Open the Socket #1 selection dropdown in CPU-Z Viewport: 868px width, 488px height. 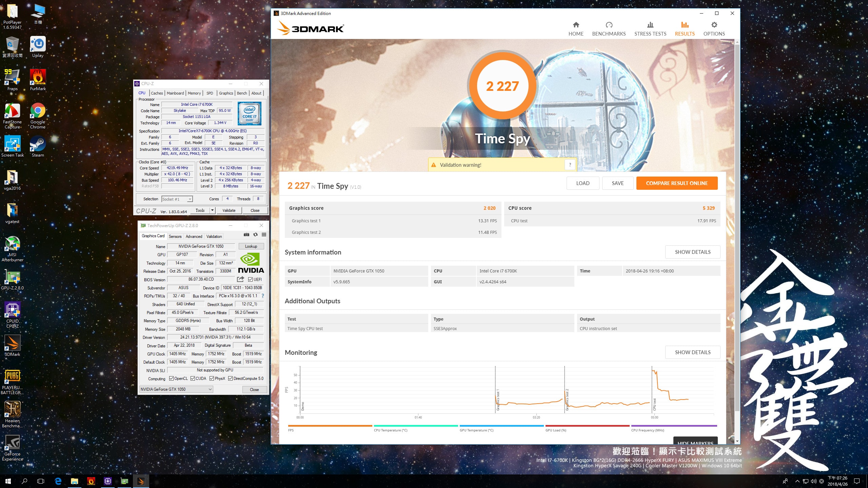click(177, 199)
